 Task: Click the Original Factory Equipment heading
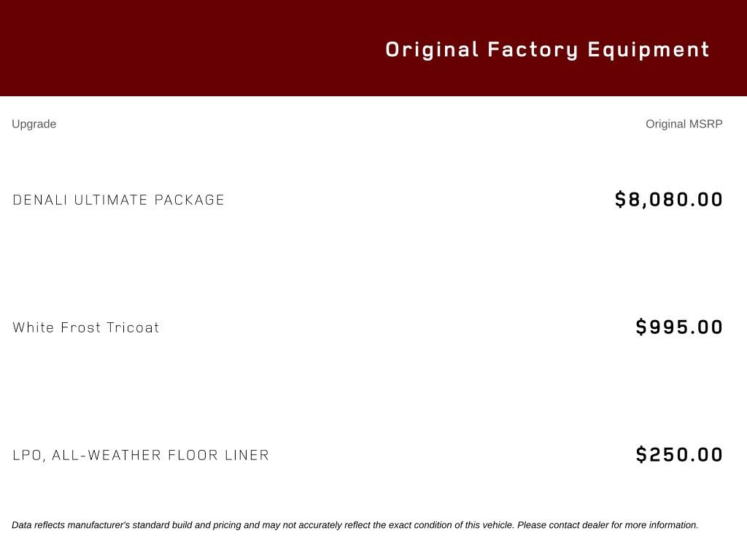(x=547, y=50)
